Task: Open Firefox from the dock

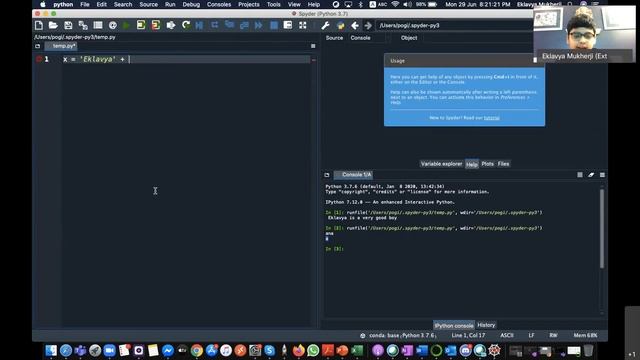Action: tap(298, 350)
